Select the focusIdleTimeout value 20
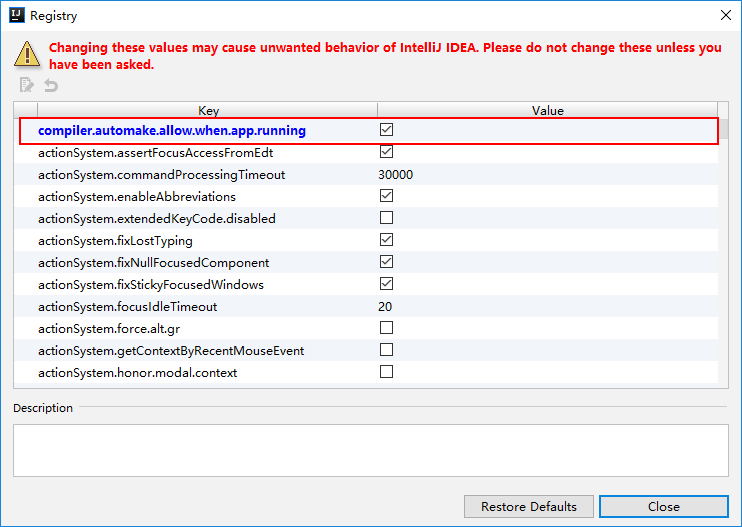The width and height of the screenshot is (742, 527). tap(385, 307)
